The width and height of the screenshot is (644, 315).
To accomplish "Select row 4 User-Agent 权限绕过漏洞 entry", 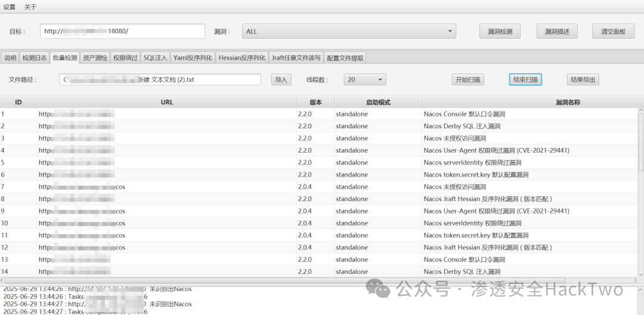I will pos(318,150).
